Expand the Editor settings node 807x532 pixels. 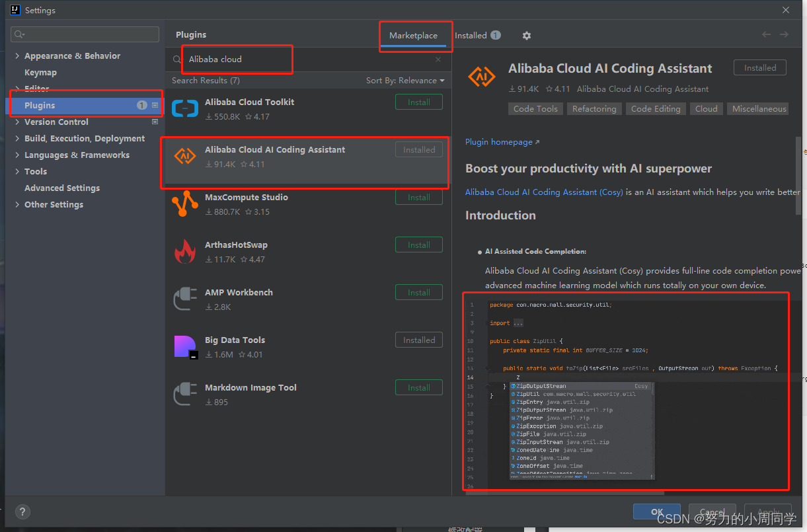[17, 89]
